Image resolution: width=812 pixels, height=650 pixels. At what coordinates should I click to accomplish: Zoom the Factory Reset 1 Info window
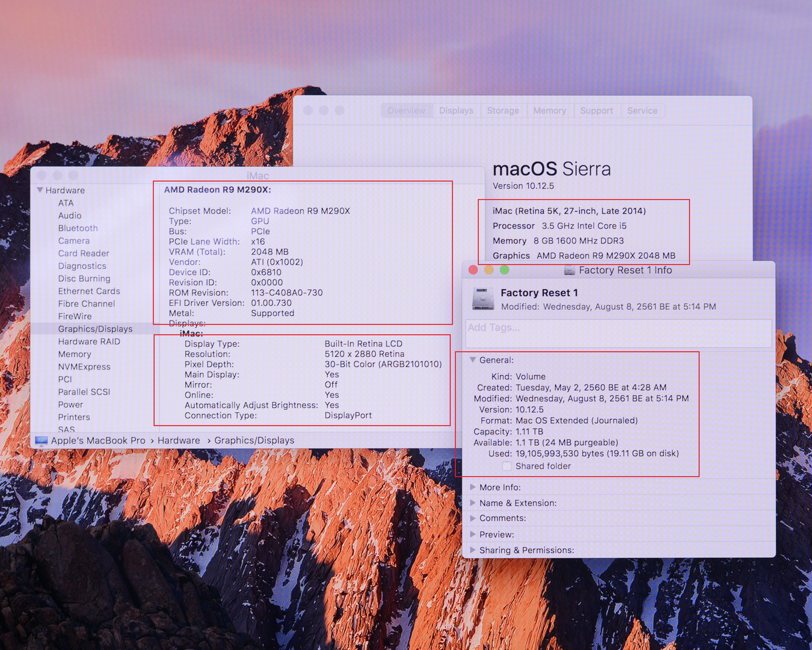505,270
